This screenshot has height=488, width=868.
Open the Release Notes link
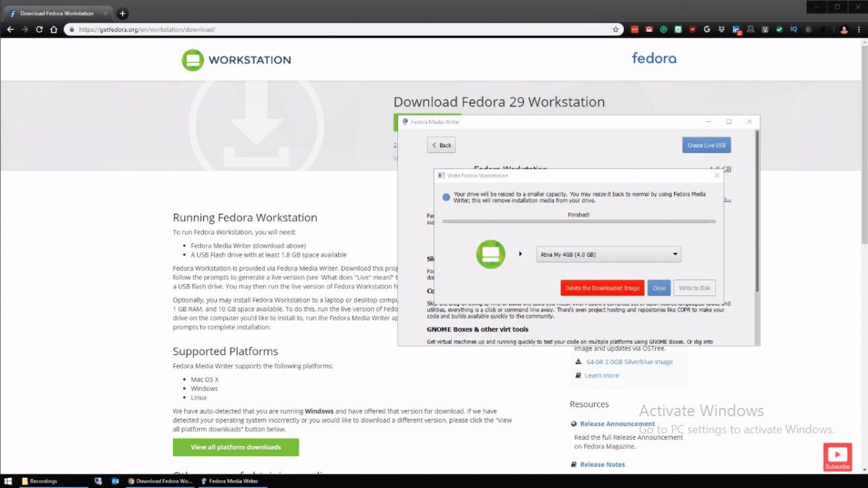(602, 464)
